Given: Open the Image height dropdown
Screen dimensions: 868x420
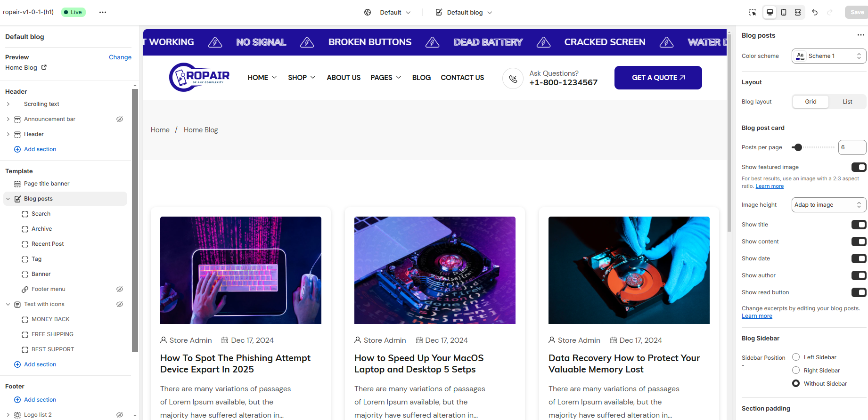Looking at the screenshot, I should (x=829, y=205).
